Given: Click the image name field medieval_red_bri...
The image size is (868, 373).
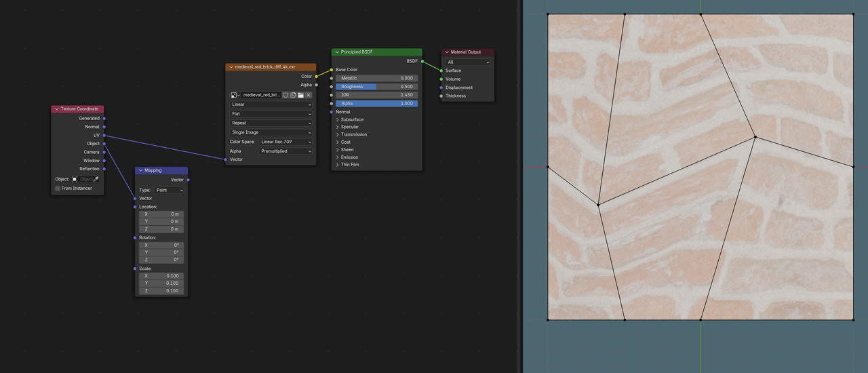Looking at the screenshot, I should click(261, 95).
